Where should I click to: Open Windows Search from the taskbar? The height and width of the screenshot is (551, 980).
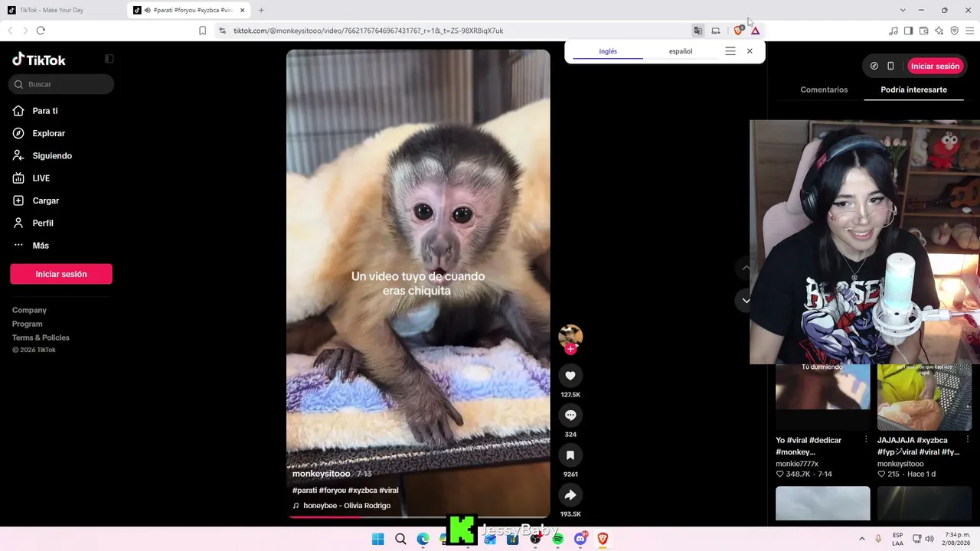(400, 539)
